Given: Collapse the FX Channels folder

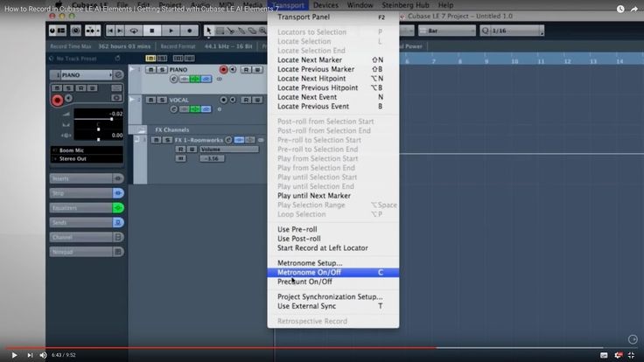Looking at the screenshot, I should point(141,130).
